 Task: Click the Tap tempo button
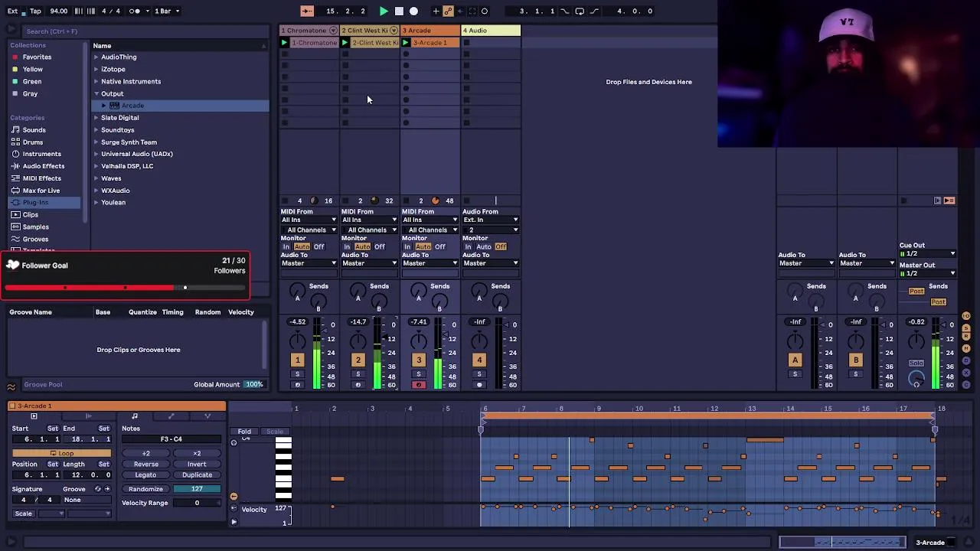(x=35, y=11)
